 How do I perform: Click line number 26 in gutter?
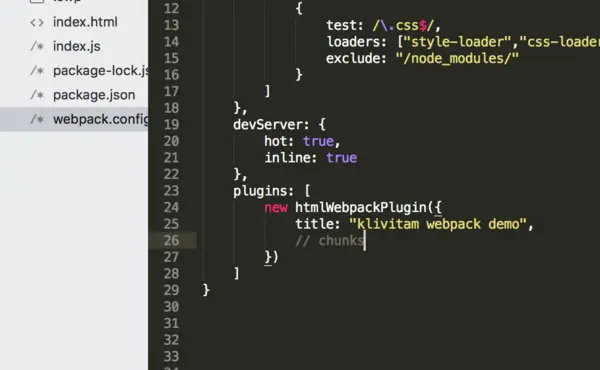click(171, 241)
